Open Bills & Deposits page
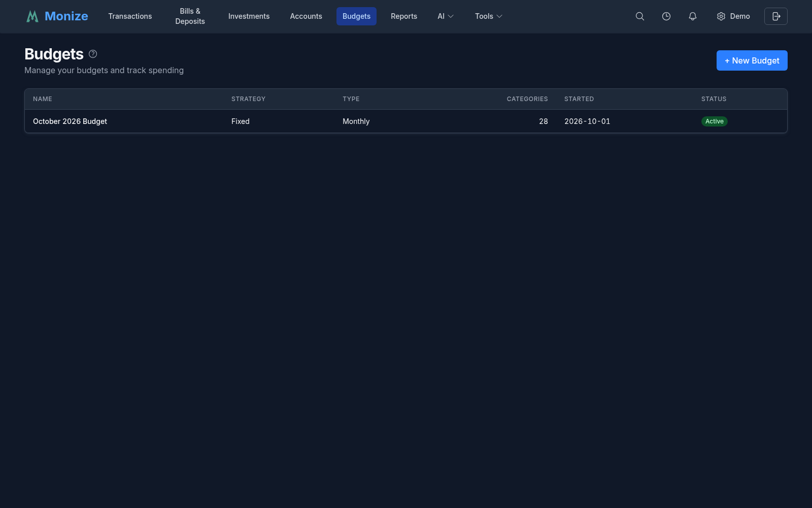 (190, 16)
